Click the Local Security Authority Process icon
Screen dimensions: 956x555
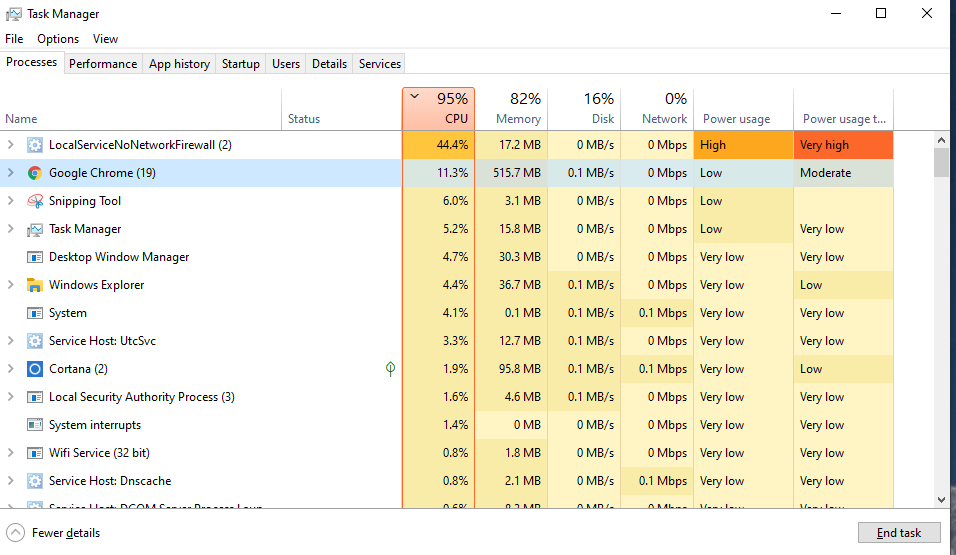pos(35,397)
